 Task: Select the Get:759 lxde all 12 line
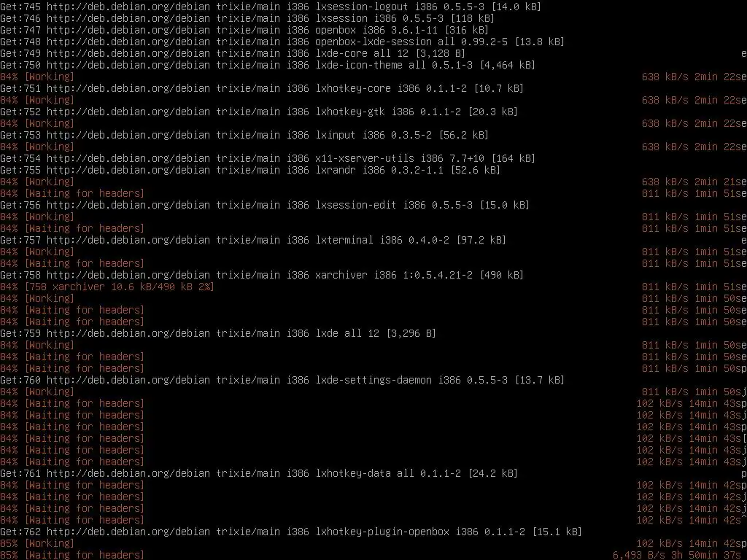pos(217,333)
